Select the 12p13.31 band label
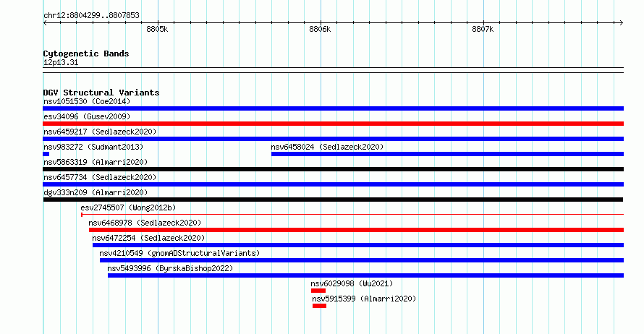Image resolution: width=644 pixels, height=334 pixels. coord(61,63)
